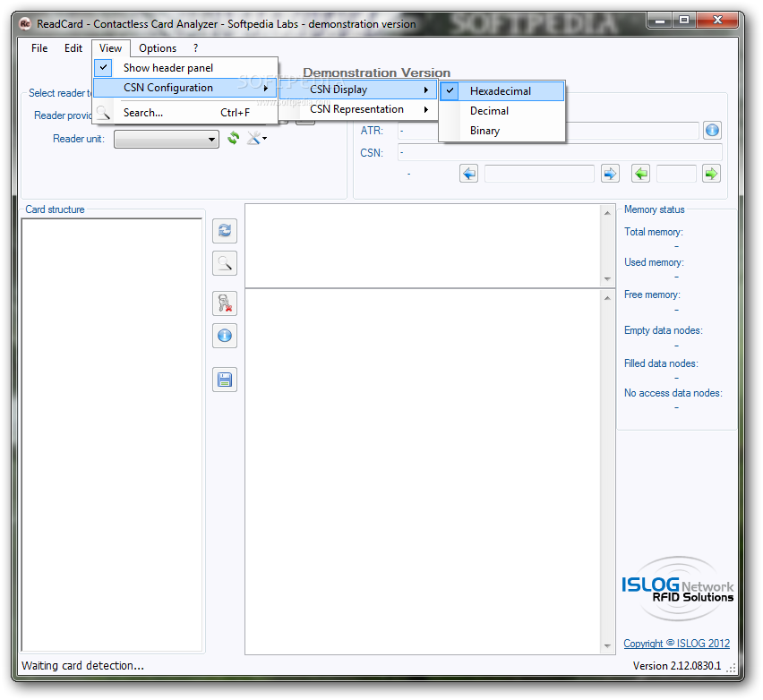Click the floppy disk save icon

coord(225,380)
